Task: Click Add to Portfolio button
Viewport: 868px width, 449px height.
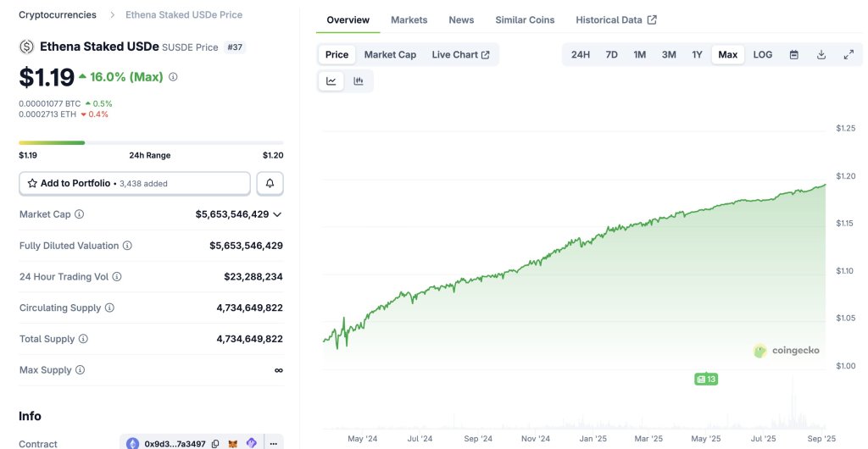Action: 135,183
